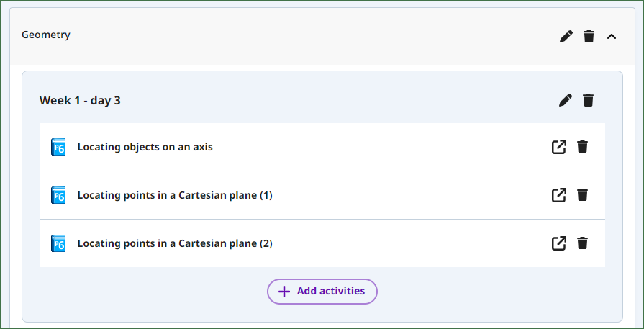The height and width of the screenshot is (329, 644).
Task: Select Locating points in a Cartesian plane (2) title
Action: (175, 243)
